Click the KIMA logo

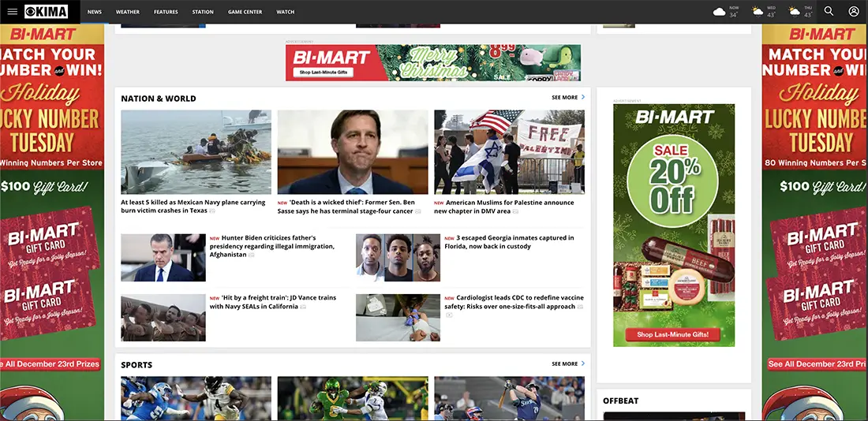click(47, 12)
